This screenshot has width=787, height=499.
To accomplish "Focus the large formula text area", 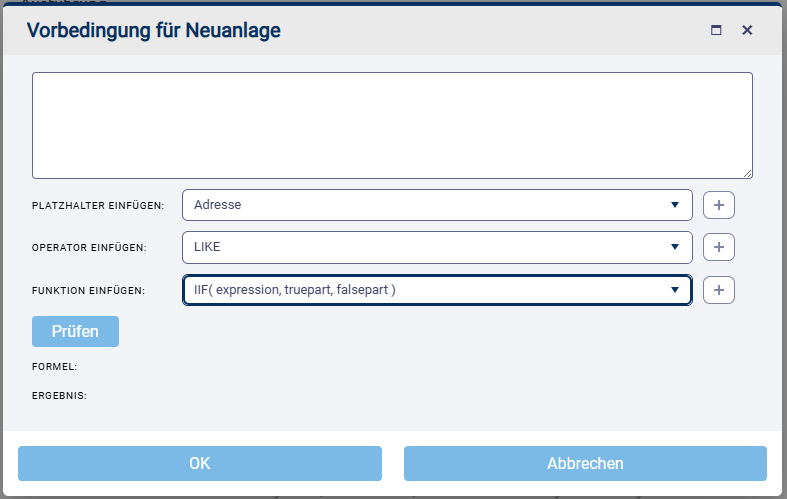I will (392, 125).
